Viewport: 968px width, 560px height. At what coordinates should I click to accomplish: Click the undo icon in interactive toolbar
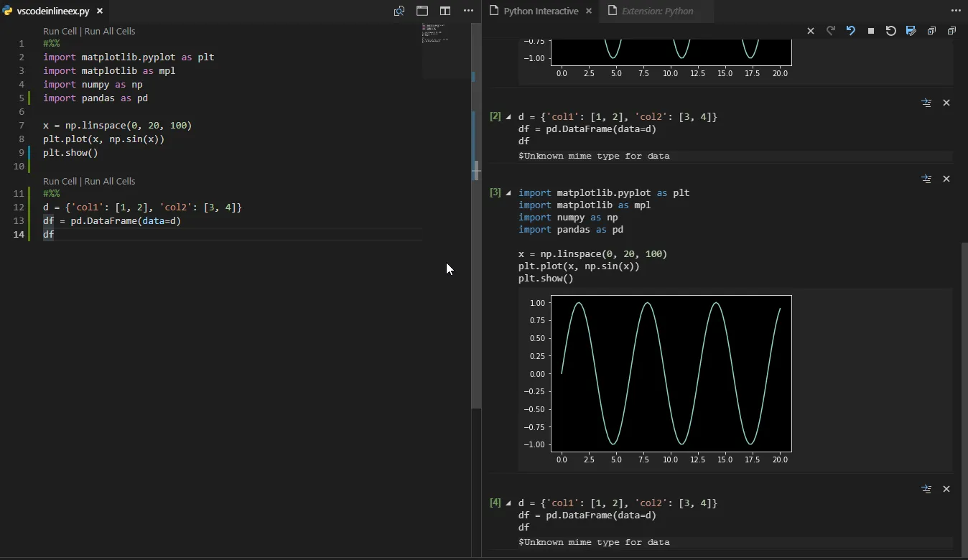(x=850, y=31)
